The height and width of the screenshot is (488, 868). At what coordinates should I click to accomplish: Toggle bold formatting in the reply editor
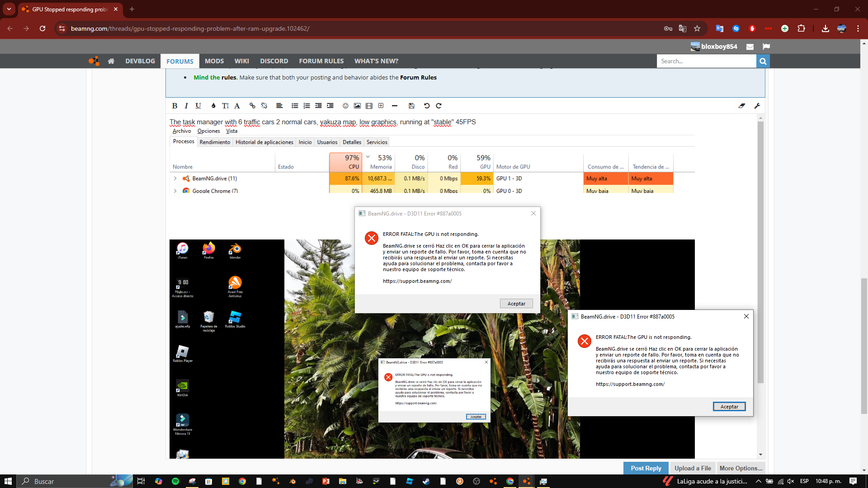(175, 106)
